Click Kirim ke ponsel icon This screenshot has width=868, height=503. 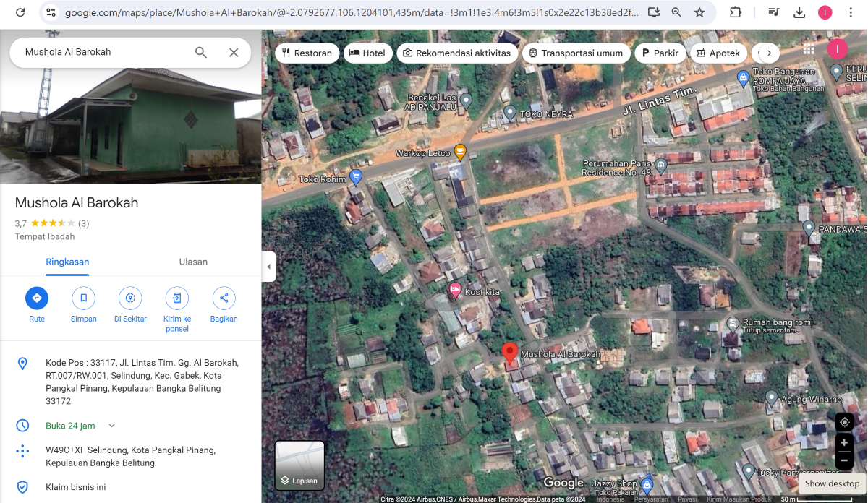tap(176, 298)
